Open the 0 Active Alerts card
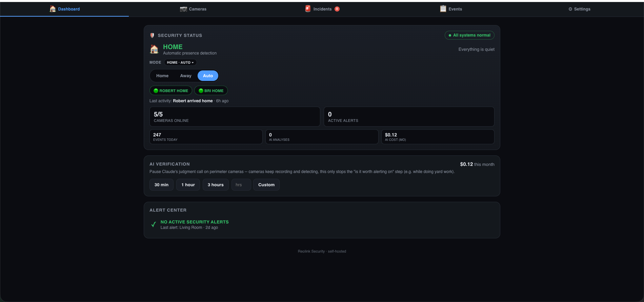This screenshot has width=644, height=302. [409, 117]
